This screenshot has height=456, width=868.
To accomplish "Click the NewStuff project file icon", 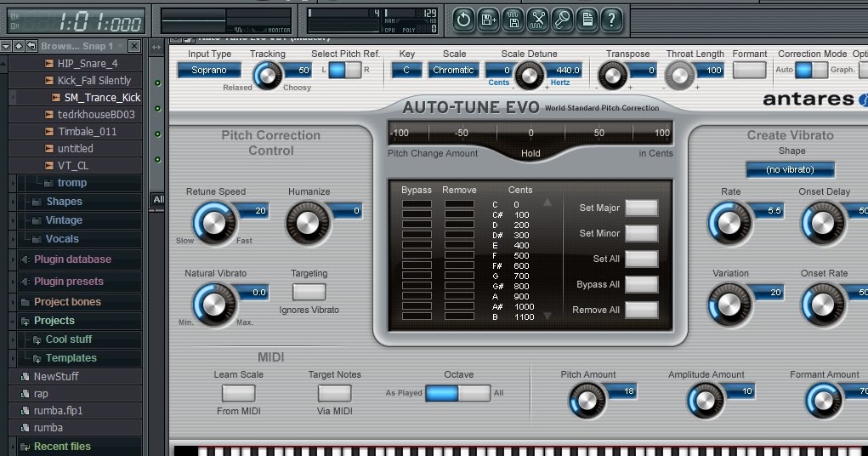I will 25,377.
